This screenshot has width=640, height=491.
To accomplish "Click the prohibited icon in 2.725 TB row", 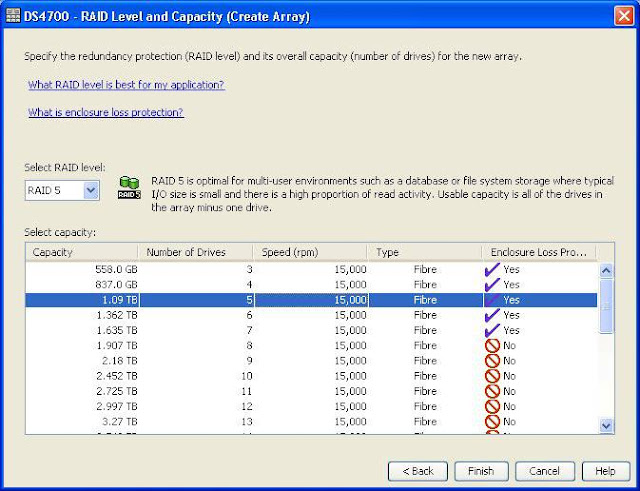I will [492, 391].
